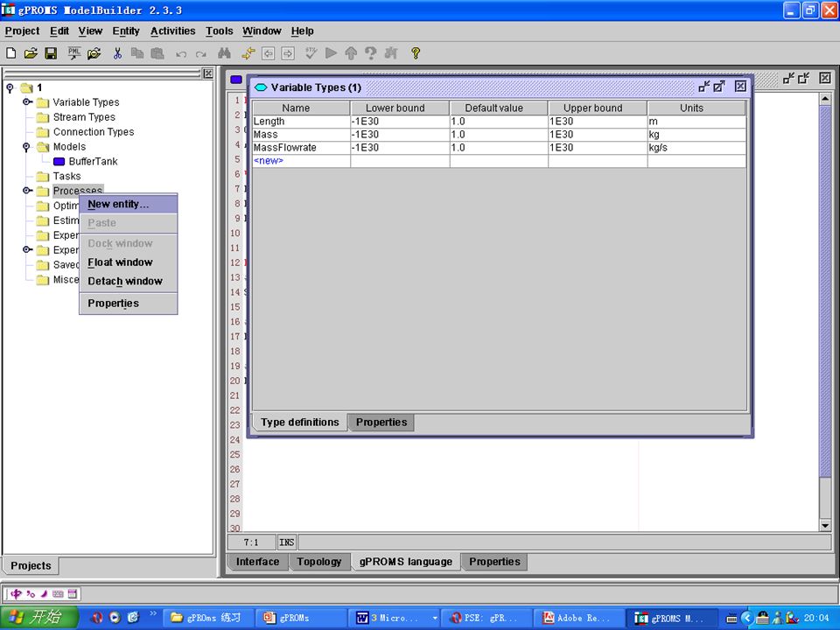This screenshot has width=840, height=630.
Task: Click the Open project folder icon
Action: (31, 53)
